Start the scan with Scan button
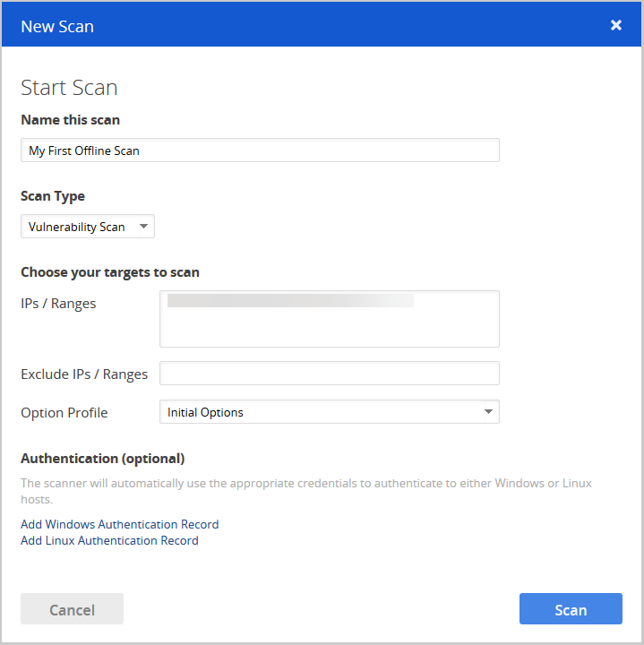The width and height of the screenshot is (644, 645). [x=571, y=609]
